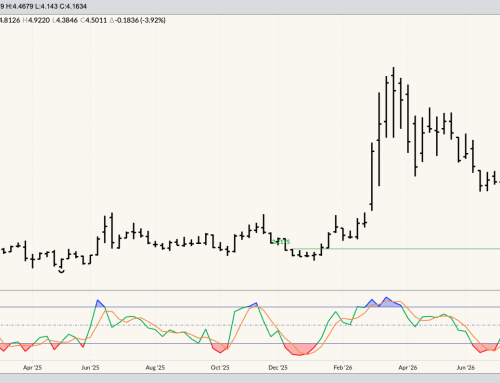This screenshot has height=383, width=500.
Task: Click the blue overbought peak near Jun '25
Action: [x=100, y=304]
